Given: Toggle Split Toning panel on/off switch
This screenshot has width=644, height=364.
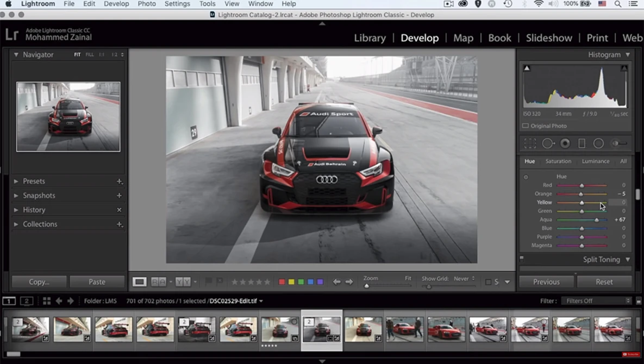Looking at the screenshot, I should click(x=522, y=259).
